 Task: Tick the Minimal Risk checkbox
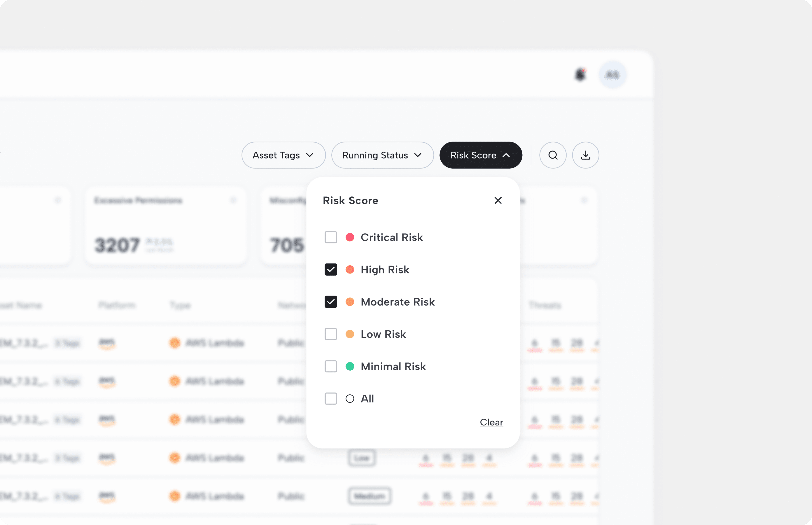click(x=330, y=366)
